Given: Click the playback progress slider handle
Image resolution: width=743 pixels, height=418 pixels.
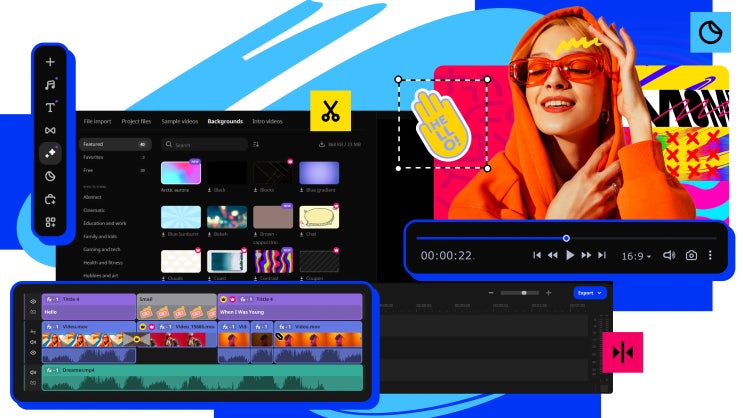Looking at the screenshot, I should click(566, 238).
